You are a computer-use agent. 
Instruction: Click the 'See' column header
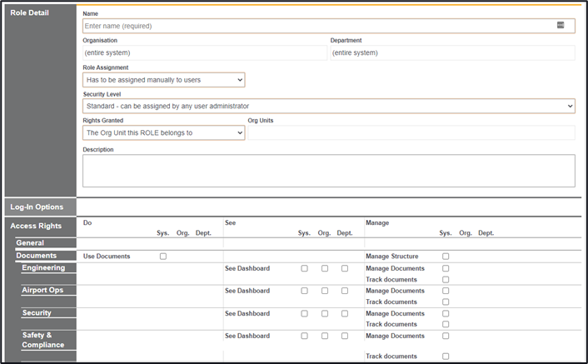tap(230, 222)
